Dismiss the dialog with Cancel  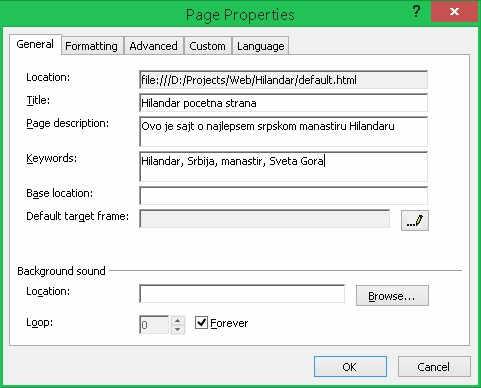tap(434, 367)
